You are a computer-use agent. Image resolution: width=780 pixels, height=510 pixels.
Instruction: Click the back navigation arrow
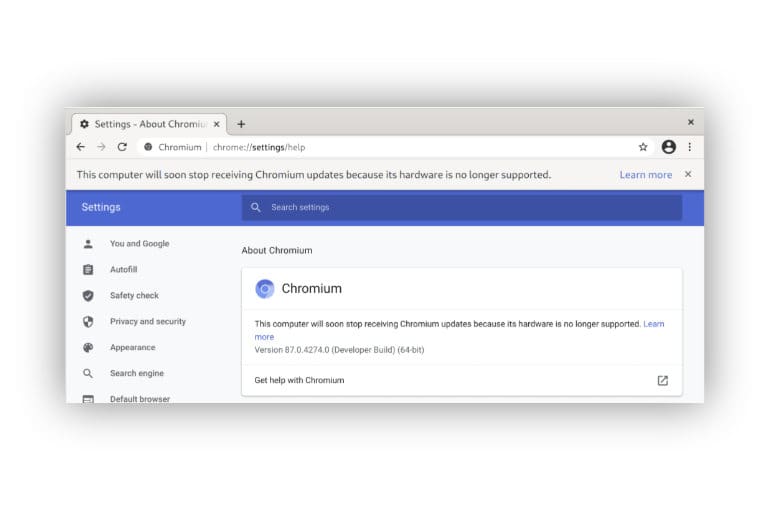point(81,147)
